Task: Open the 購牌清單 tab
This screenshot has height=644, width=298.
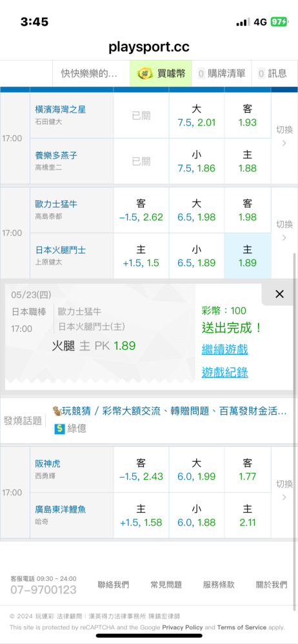Action: tap(221, 73)
